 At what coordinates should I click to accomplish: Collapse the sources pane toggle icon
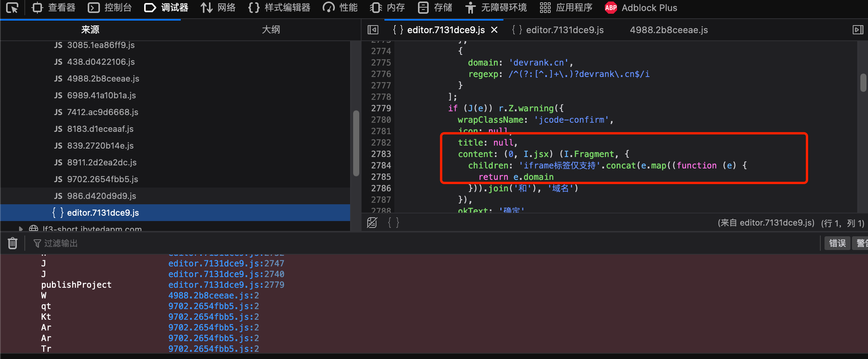point(373,30)
